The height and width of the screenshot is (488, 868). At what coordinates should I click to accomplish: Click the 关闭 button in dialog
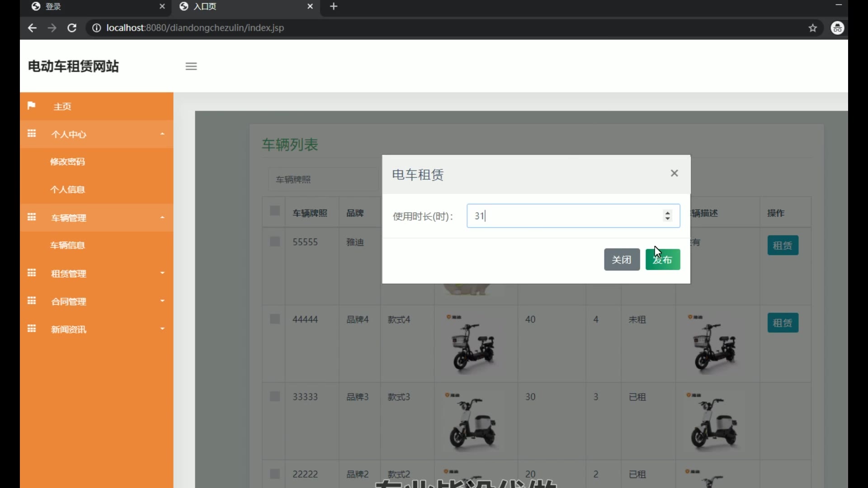[x=622, y=260]
